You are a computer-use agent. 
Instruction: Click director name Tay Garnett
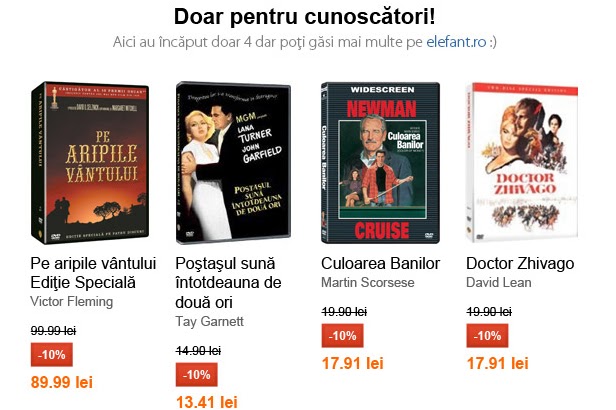pos(209,321)
